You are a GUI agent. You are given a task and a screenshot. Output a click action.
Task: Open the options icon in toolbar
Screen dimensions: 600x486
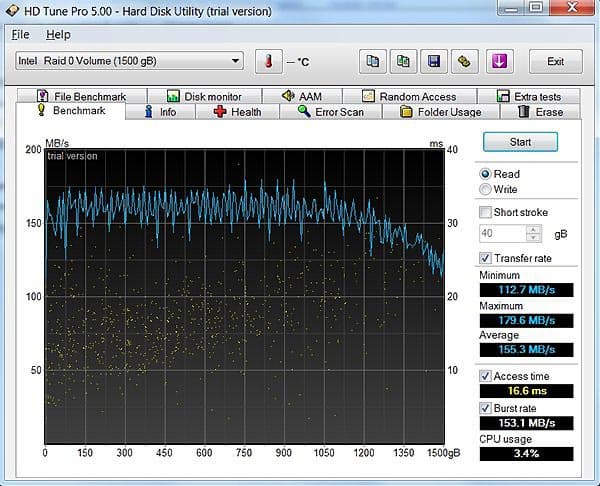coord(464,62)
